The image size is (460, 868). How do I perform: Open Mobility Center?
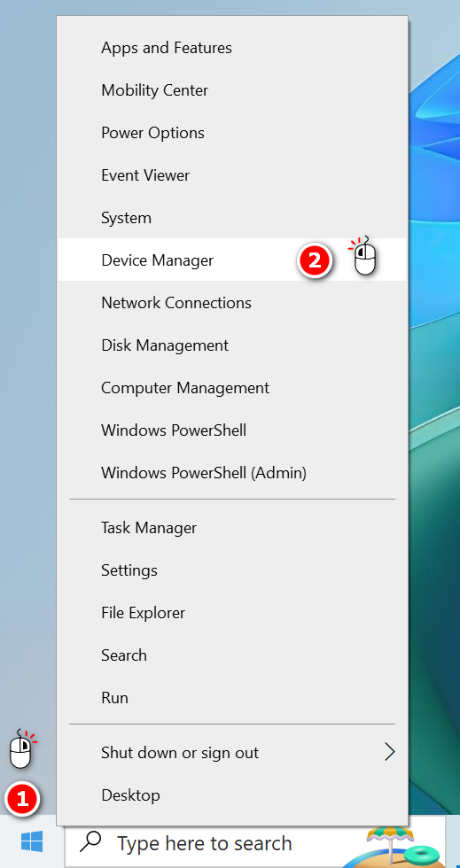[232, 90]
